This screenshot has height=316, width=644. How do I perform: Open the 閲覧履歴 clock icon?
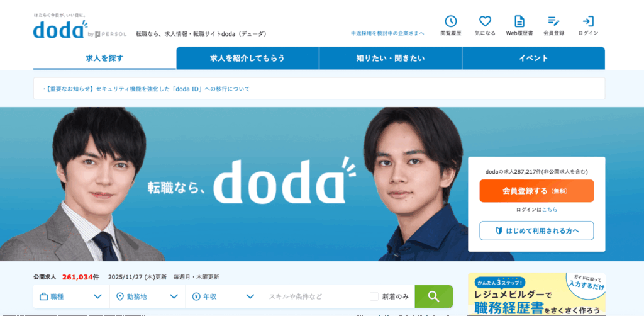click(450, 21)
